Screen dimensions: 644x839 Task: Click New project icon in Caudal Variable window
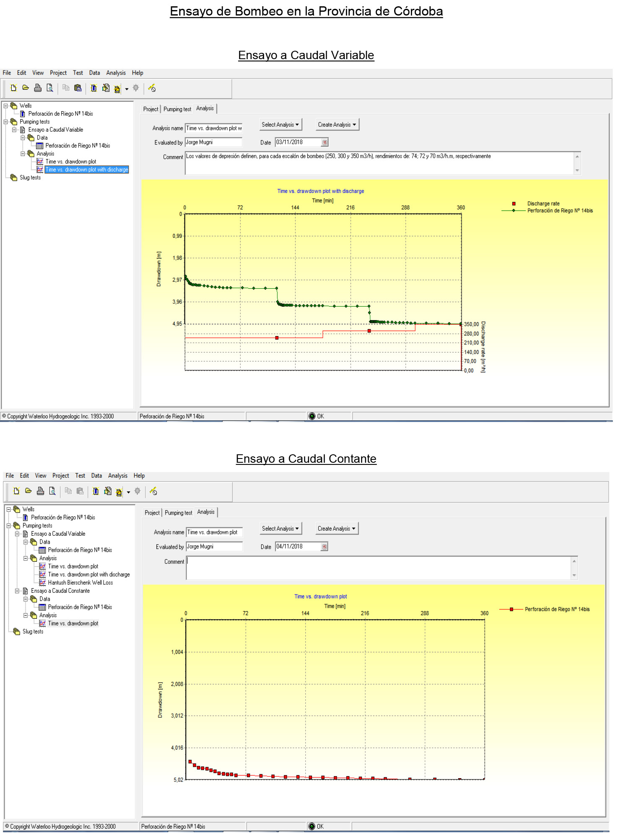(x=13, y=88)
